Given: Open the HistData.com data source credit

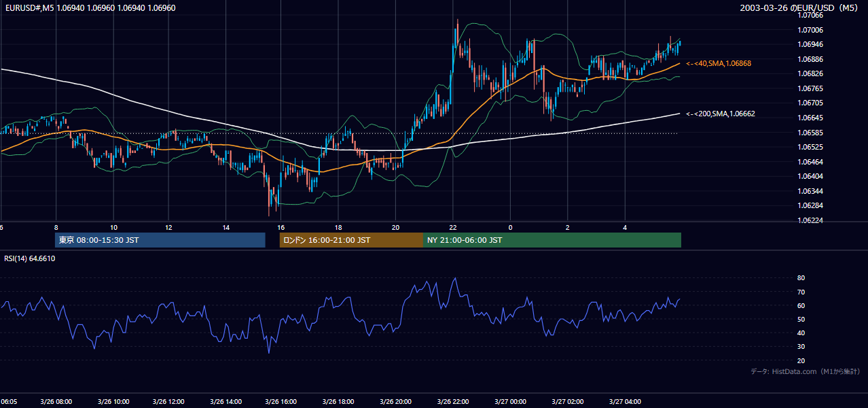Looking at the screenshot, I should point(806,371).
